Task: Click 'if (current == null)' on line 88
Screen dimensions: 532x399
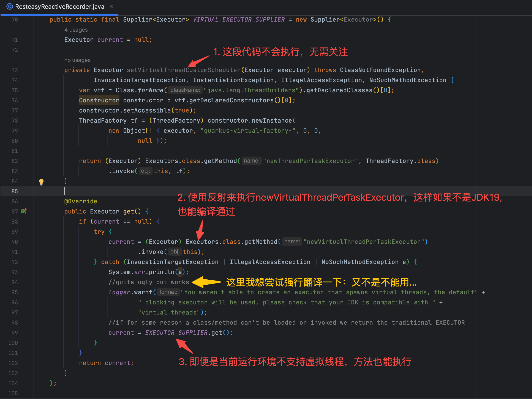Action: coord(116,221)
